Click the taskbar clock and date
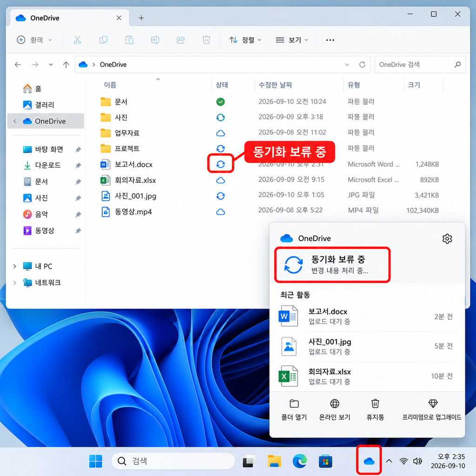The image size is (476, 476). [x=448, y=461]
